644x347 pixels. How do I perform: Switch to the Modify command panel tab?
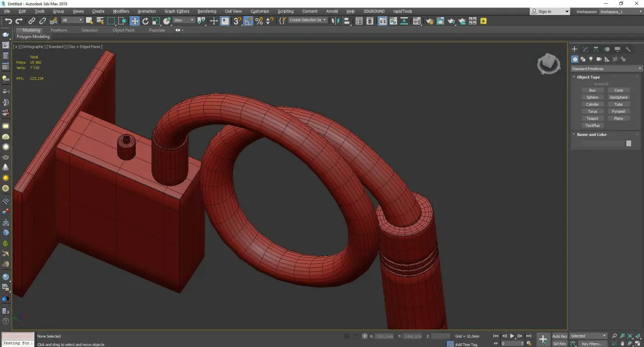585,49
